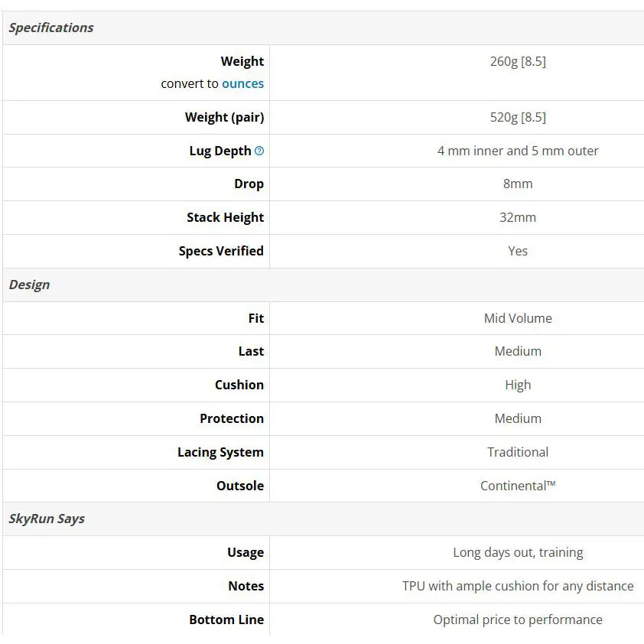Screen dimensions: 644x644
Task: Click the Traditional lacing system value
Action: tap(518, 452)
